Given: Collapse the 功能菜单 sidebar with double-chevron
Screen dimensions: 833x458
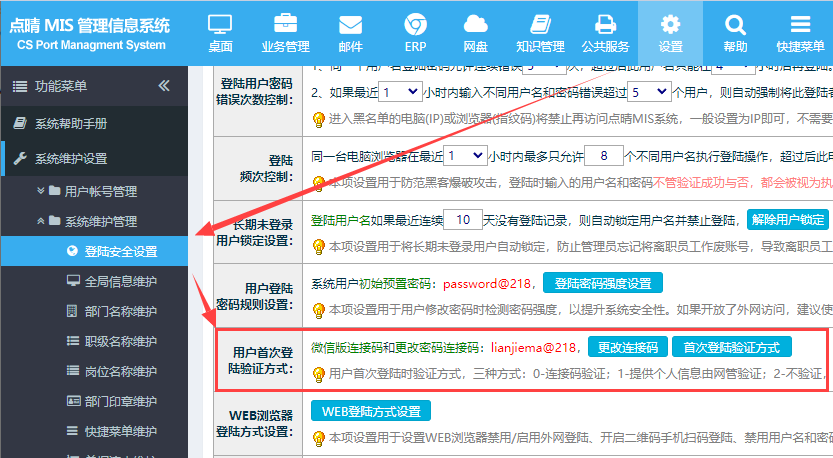Looking at the screenshot, I should point(164,86).
